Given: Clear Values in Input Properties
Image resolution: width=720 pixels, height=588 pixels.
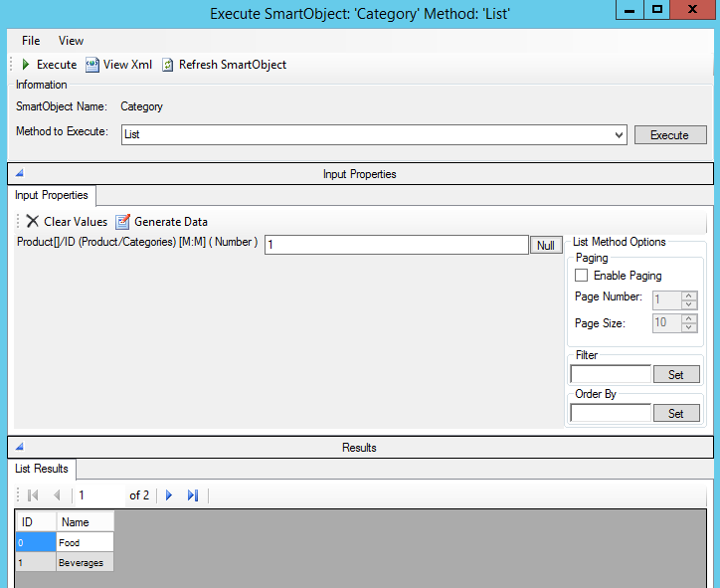Looking at the screenshot, I should coord(66,222).
